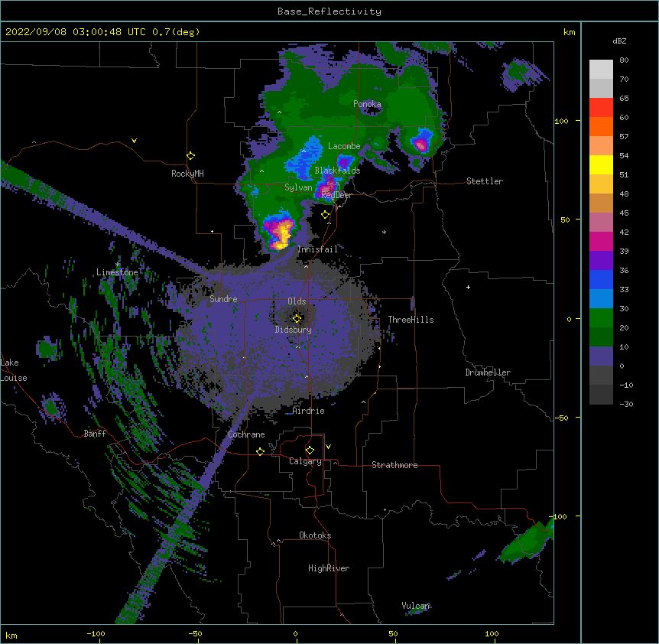
Task: Pick the yellow 51-54 dBZ legend swatch
Action: 601,165
